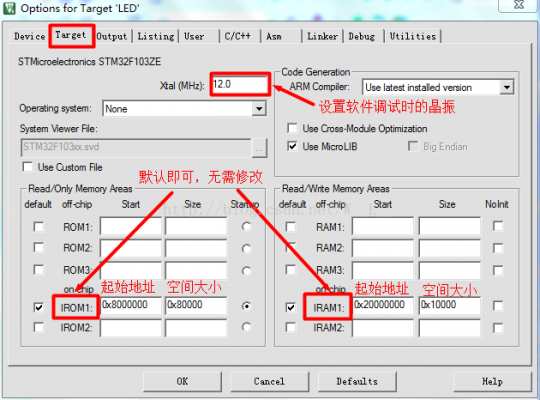Viewport: 540px width, 400px height.
Task: Switch to the Device tab
Action: pos(29,36)
